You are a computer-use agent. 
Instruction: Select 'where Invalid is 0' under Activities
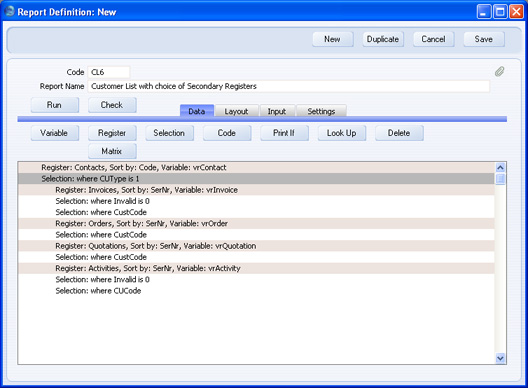(256, 280)
